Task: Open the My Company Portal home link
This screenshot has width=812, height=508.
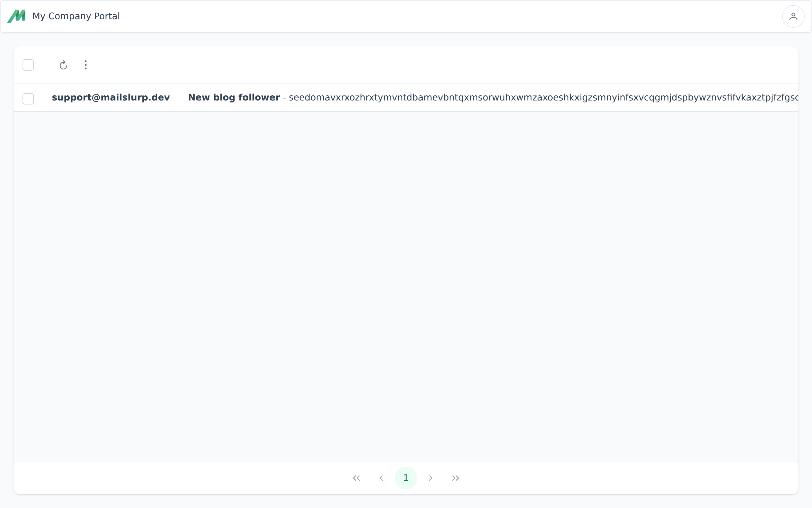Action: pyautogui.click(x=76, y=16)
